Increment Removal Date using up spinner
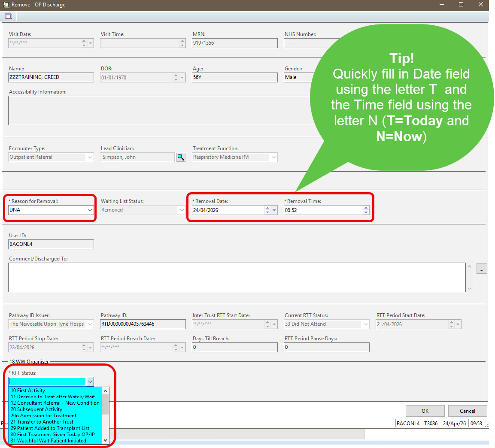Screen dimensions: 495x448 point(267,208)
